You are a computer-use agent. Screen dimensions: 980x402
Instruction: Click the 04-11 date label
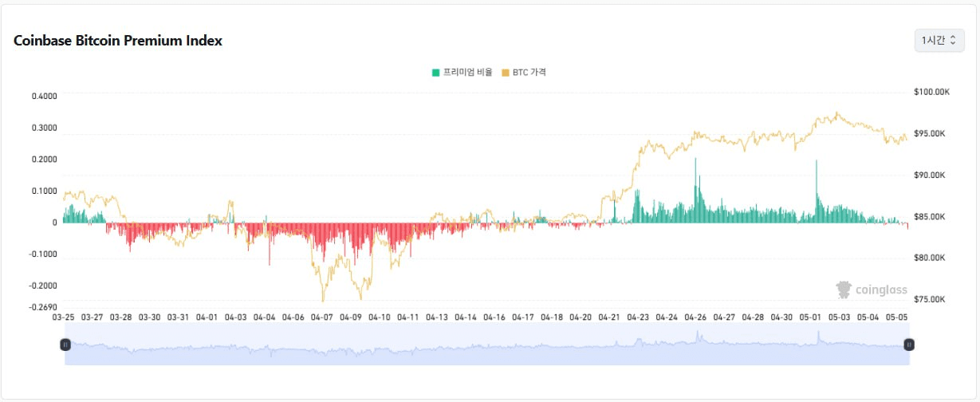click(408, 317)
